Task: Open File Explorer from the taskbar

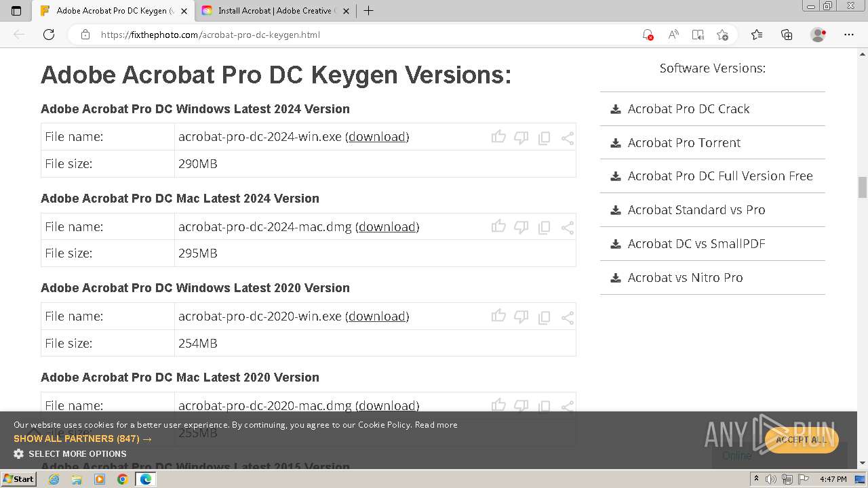Action: (x=77, y=479)
